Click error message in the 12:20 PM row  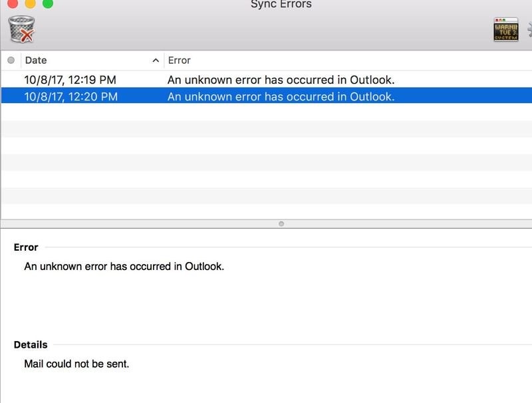click(x=281, y=96)
